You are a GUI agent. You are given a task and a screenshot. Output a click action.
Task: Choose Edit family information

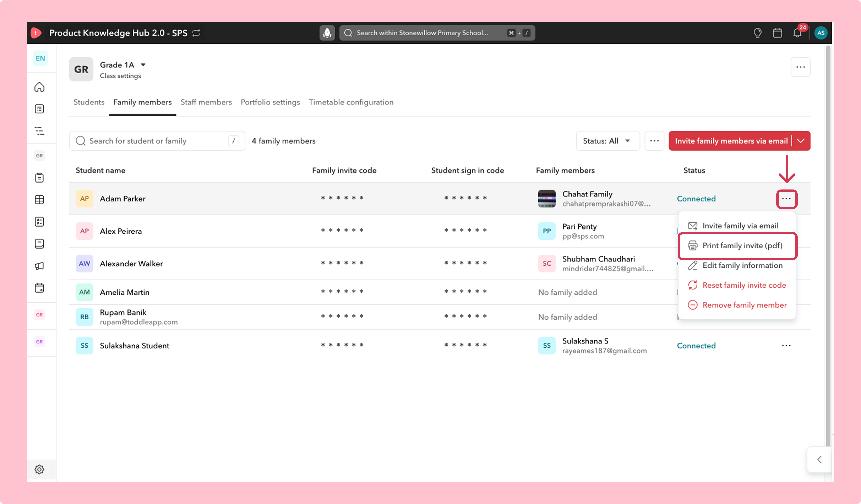737,265
